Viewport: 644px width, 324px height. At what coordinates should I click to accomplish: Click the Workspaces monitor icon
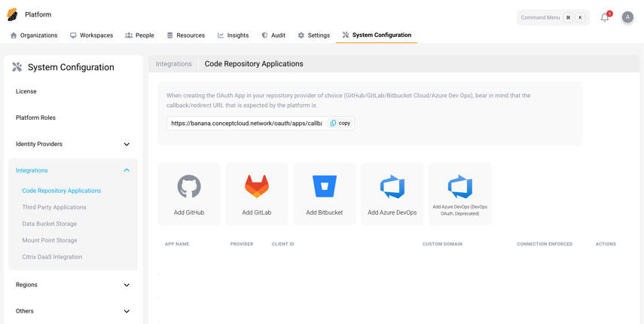[x=73, y=35]
